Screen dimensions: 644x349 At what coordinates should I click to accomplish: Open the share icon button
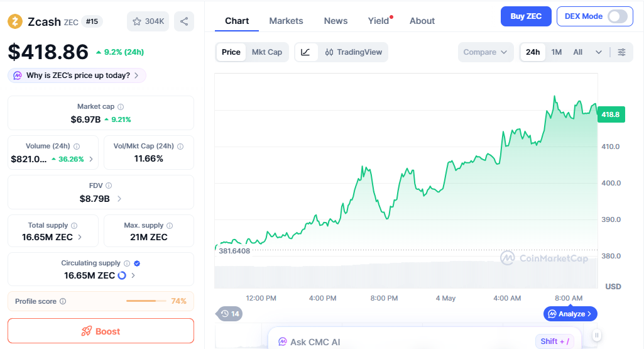coord(184,21)
